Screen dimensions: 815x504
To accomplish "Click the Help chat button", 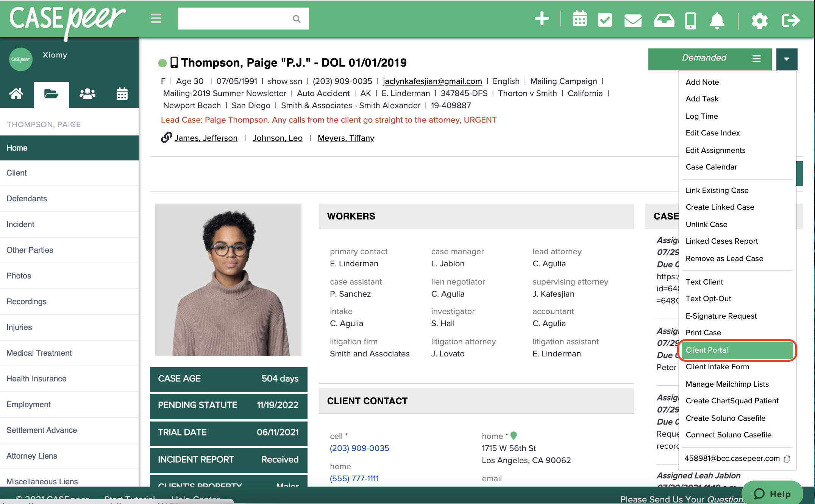I will pyautogui.click(x=772, y=493).
